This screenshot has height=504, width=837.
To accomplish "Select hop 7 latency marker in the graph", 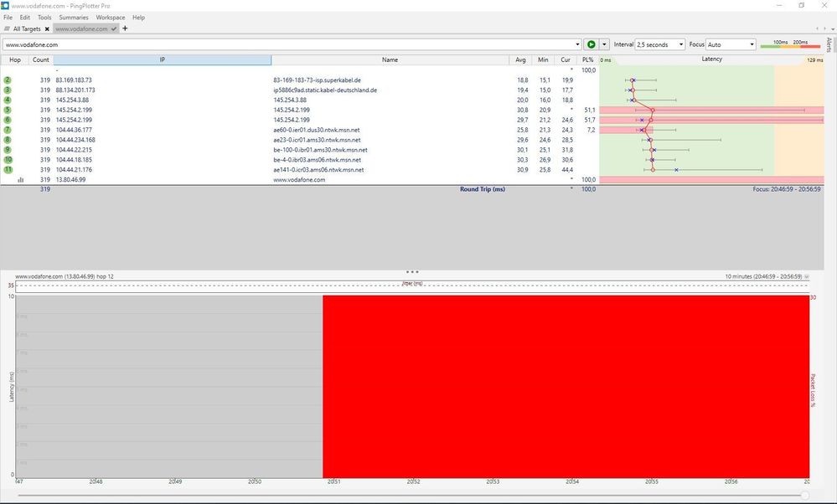I will 642,130.
